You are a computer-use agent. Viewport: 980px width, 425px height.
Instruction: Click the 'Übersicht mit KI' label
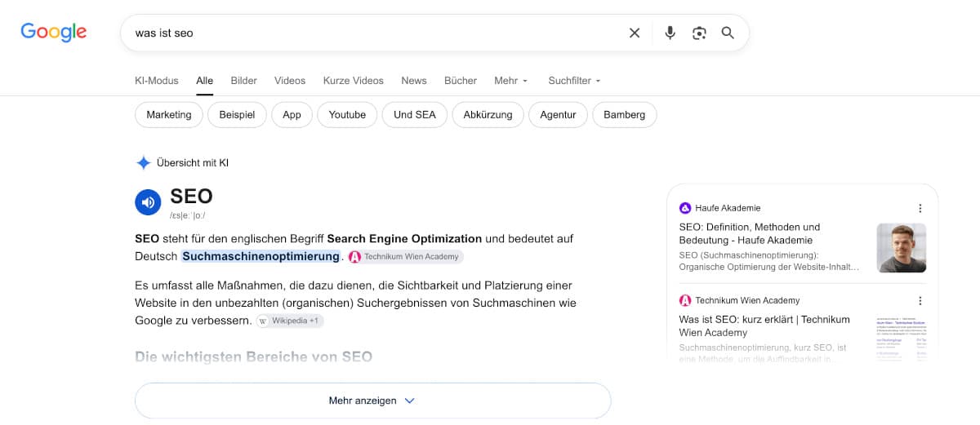tap(193, 163)
